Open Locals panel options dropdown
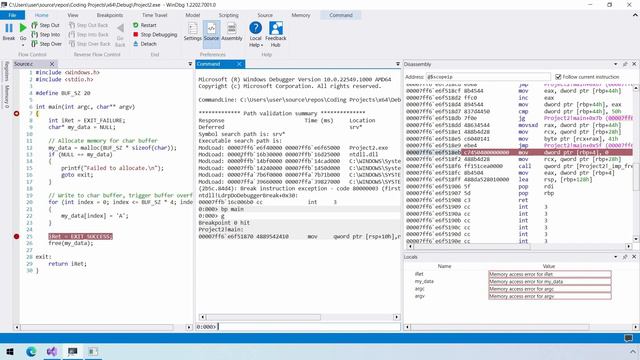The width and height of the screenshot is (640, 360). pos(616,257)
